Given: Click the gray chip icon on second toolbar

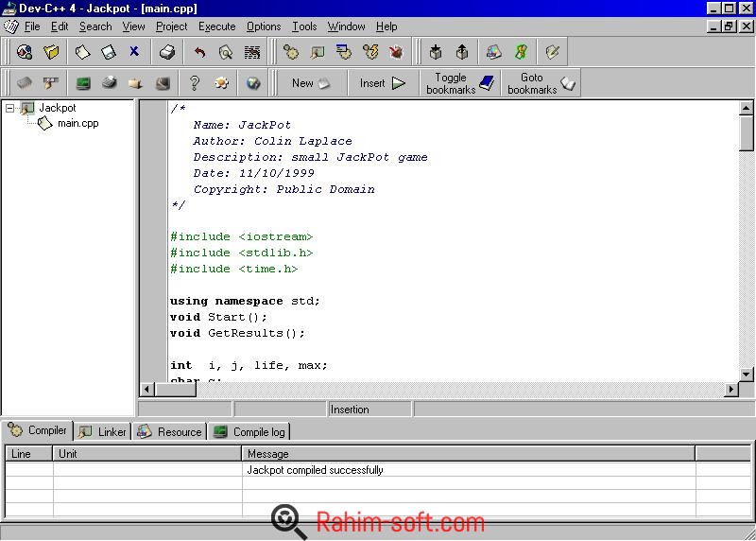Looking at the screenshot, I should coord(25,83).
